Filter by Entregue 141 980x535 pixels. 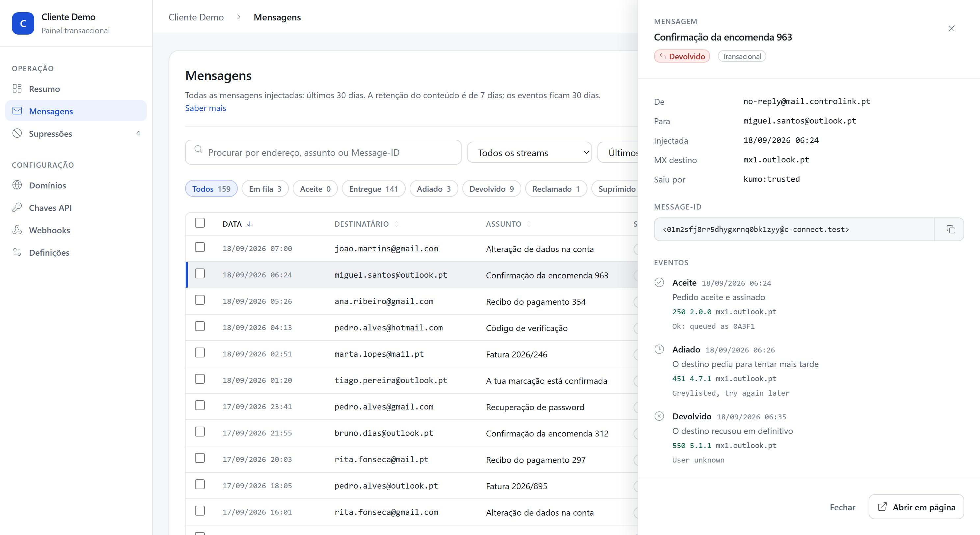373,189
